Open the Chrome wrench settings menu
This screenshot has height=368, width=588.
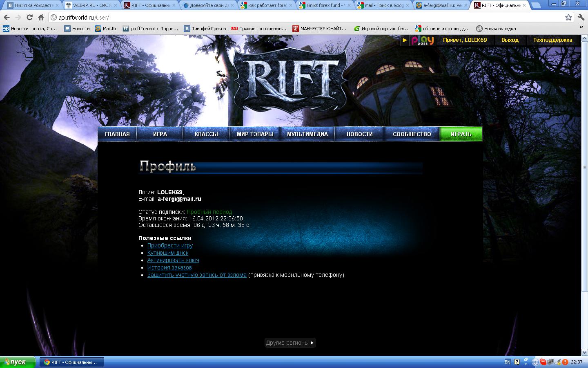pyautogui.click(x=581, y=17)
